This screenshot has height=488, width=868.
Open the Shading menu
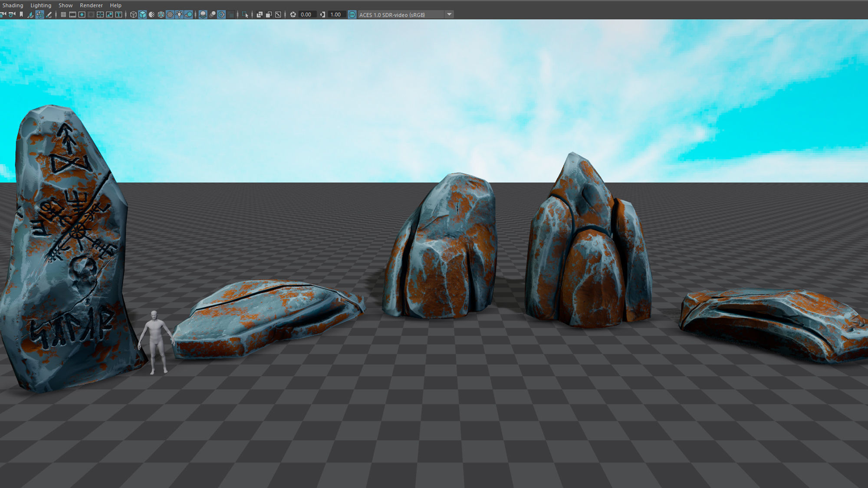13,5
